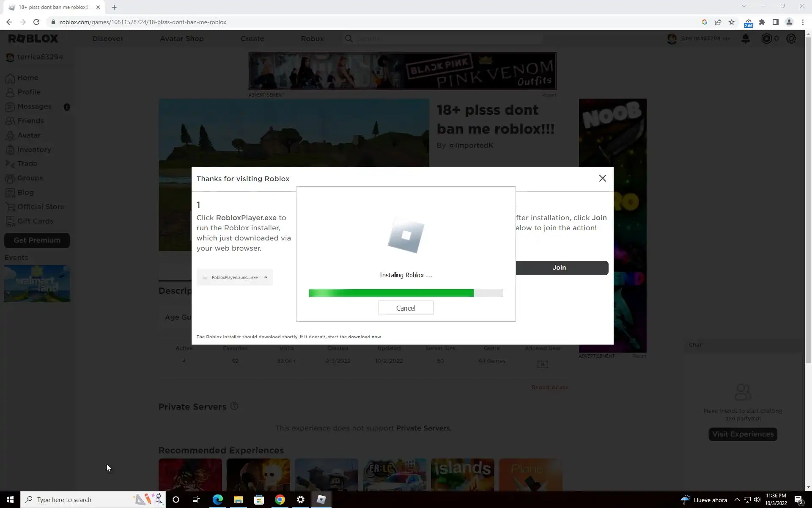Cancel the Roblox installation

coord(406,308)
